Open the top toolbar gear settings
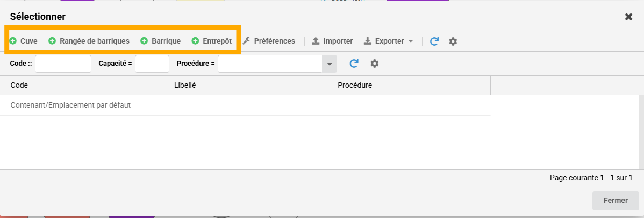This screenshot has height=218, width=644. coord(453,41)
